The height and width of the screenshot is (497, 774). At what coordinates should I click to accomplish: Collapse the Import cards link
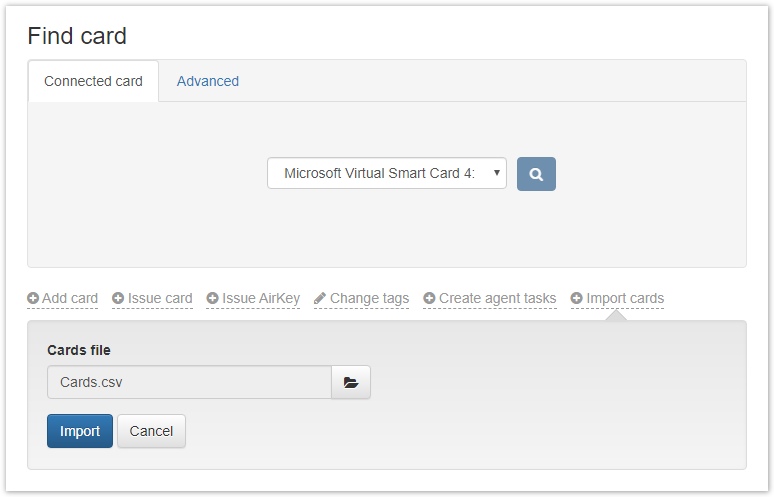click(625, 298)
